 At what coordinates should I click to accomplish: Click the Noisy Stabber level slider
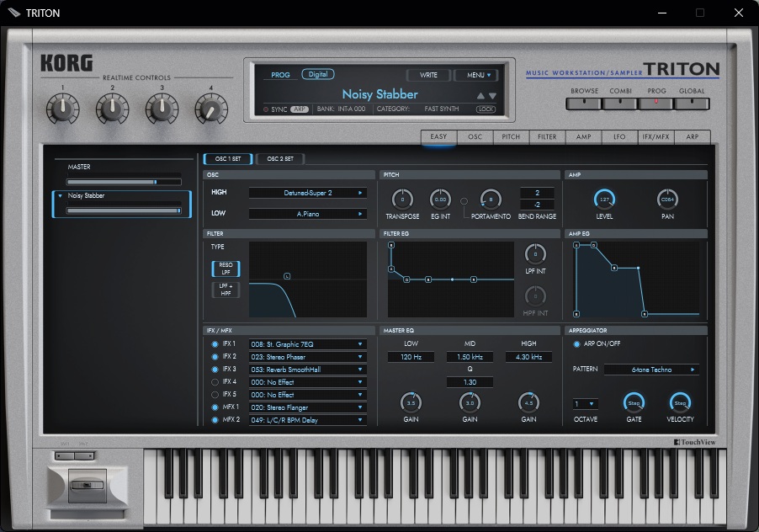click(x=124, y=210)
